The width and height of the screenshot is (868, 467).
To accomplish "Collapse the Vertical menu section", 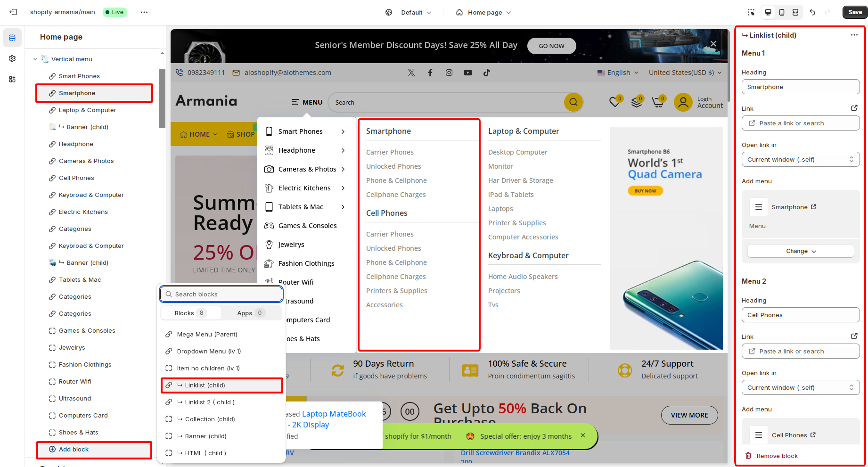I will (x=35, y=59).
